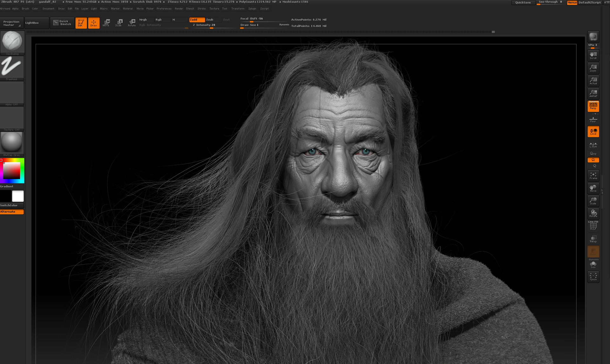The image size is (610, 364).
Task: Click the Alternate button
Action: pos(12,212)
